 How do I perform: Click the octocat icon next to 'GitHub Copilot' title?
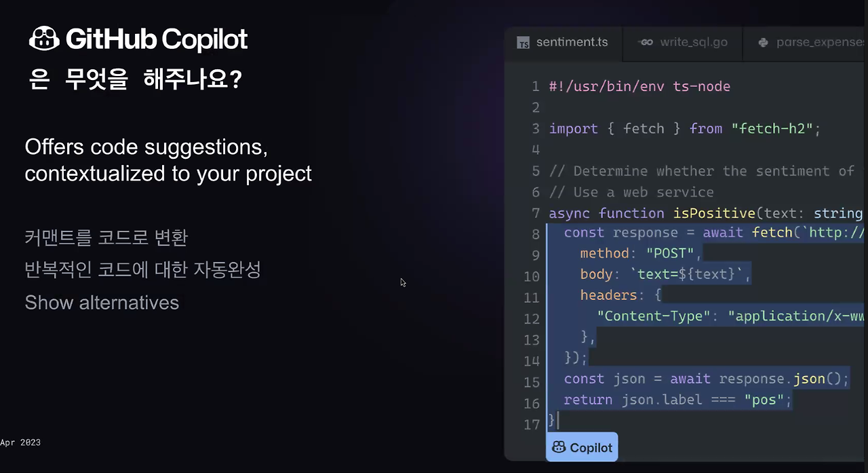(44, 39)
